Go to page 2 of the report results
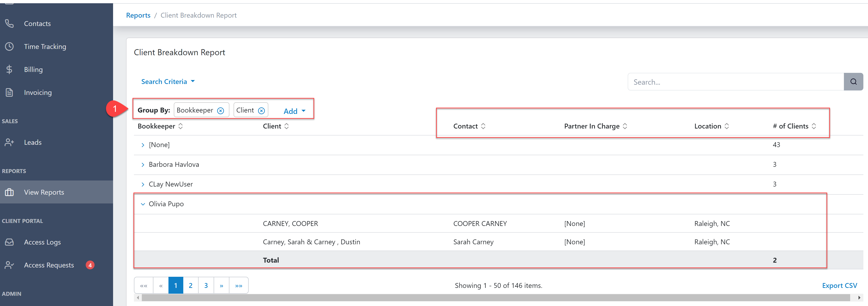 pos(191,285)
